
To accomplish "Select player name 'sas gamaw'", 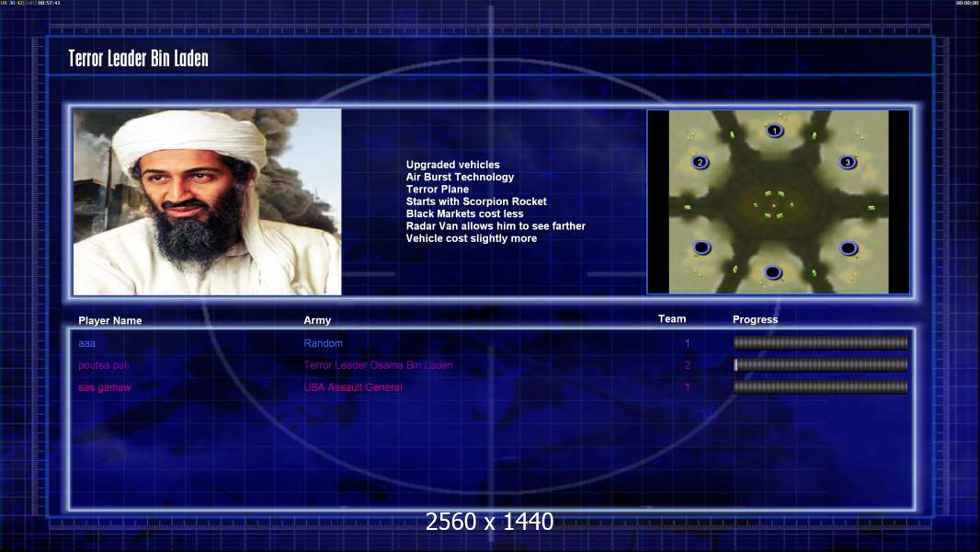I will pyautogui.click(x=105, y=387).
